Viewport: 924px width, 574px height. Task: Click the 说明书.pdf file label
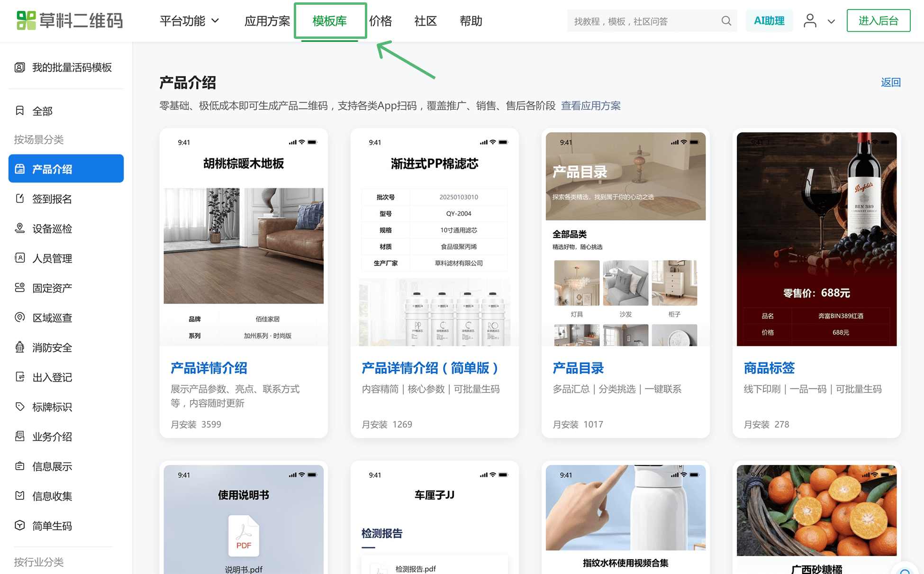(244, 569)
